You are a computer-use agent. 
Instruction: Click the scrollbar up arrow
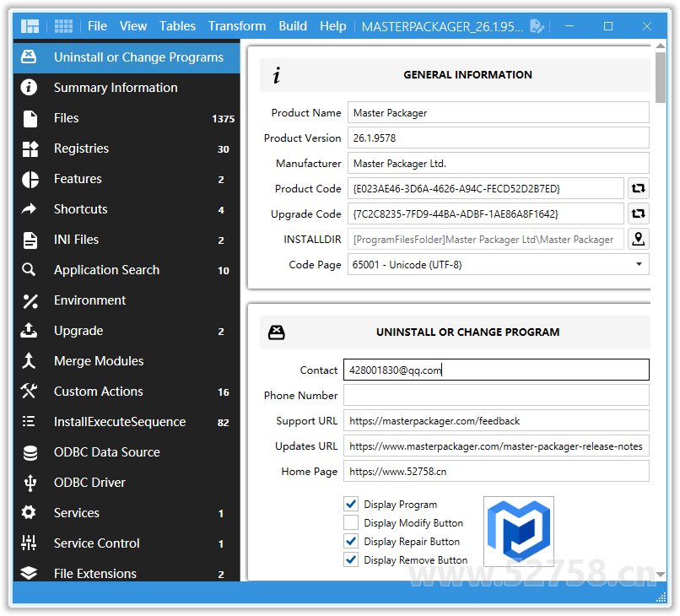coord(660,46)
